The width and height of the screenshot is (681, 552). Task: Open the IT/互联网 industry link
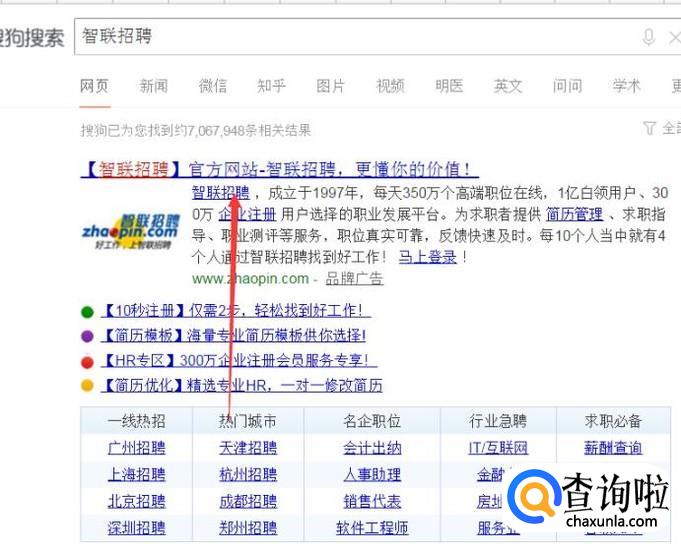coord(498,448)
